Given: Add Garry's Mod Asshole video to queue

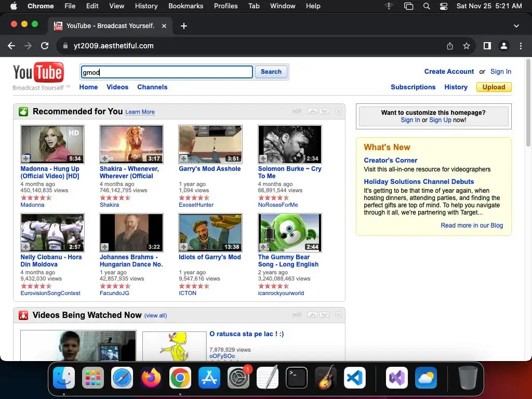Looking at the screenshot, I should coord(184,158).
